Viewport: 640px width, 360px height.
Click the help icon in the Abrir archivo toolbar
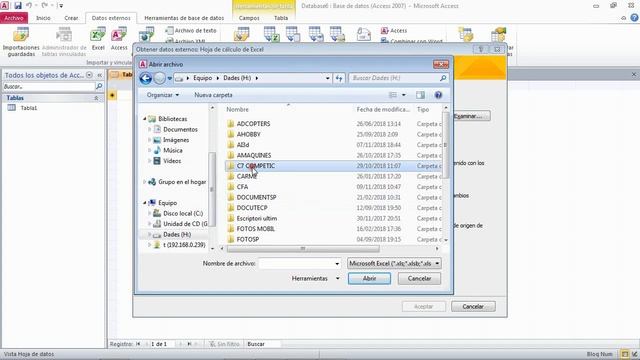pyautogui.click(x=438, y=95)
